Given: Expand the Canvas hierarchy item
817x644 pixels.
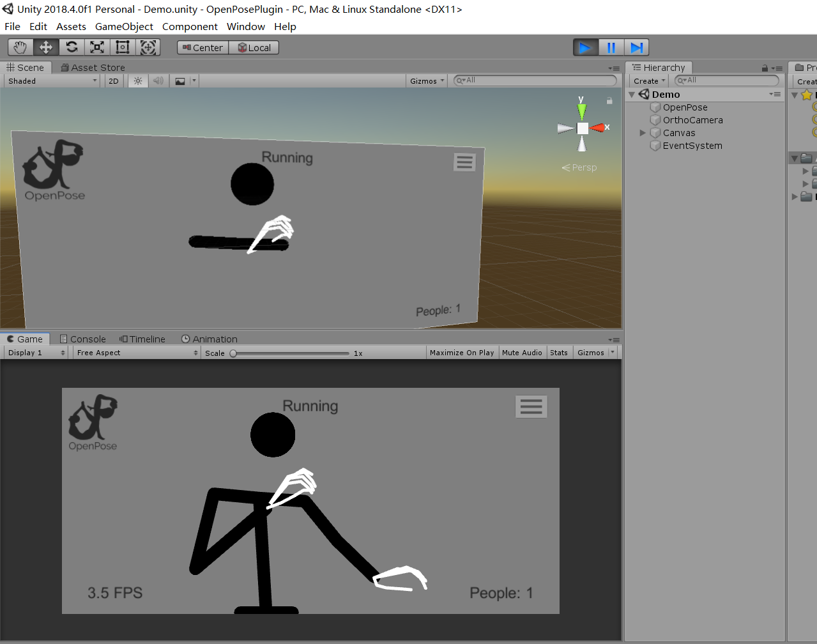Looking at the screenshot, I should click(x=641, y=132).
